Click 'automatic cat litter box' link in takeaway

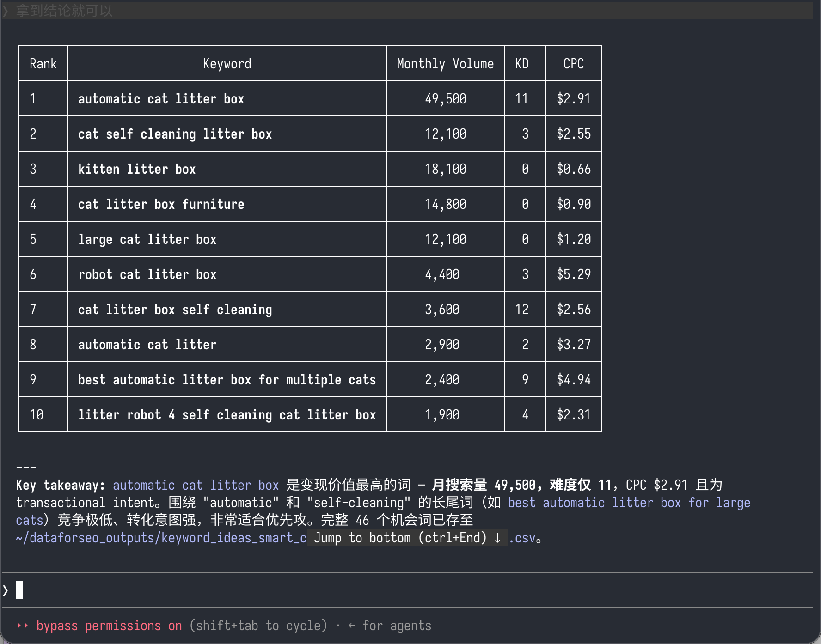tap(196, 485)
